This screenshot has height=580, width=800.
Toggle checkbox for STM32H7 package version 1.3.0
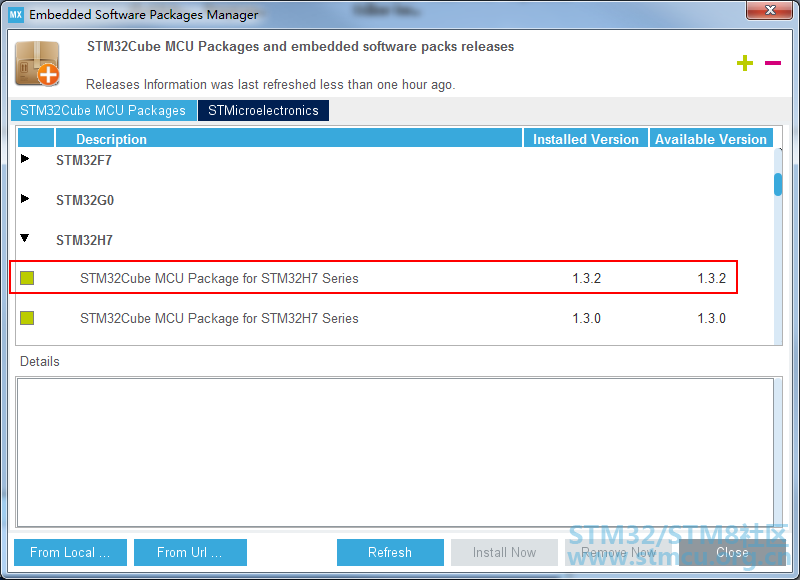(27, 318)
